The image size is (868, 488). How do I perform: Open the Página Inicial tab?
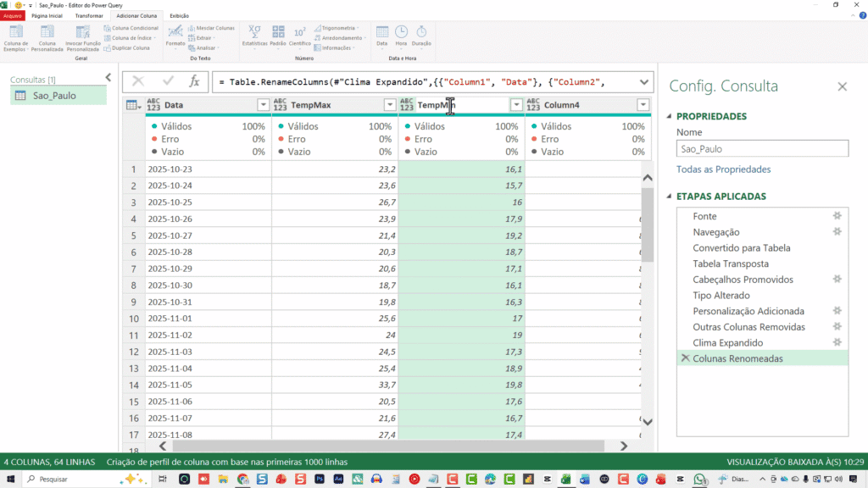(x=46, y=15)
